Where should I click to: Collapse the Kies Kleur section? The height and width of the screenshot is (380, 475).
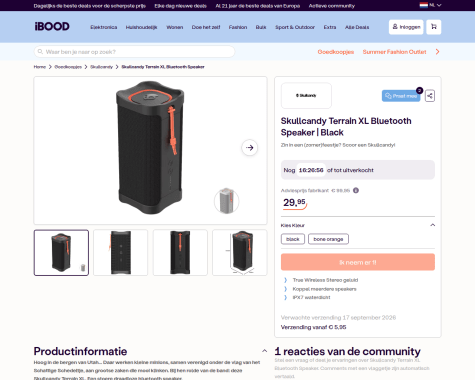point(432,225)
